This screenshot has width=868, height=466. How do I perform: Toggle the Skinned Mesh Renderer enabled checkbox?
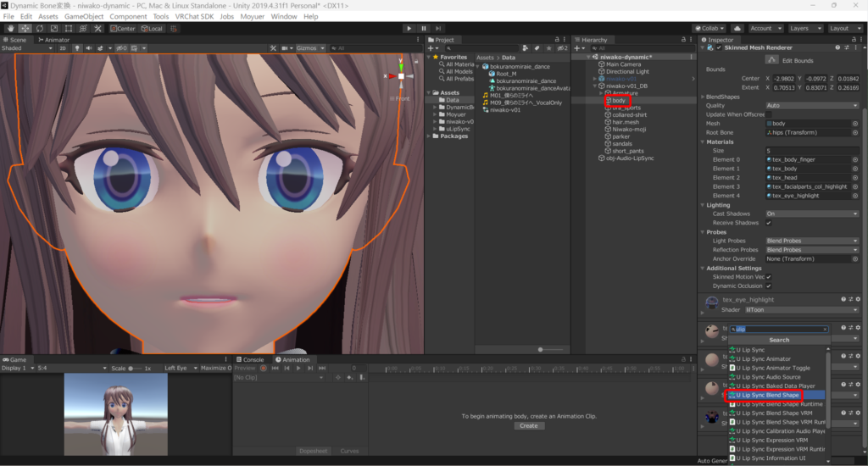[719, 47]
